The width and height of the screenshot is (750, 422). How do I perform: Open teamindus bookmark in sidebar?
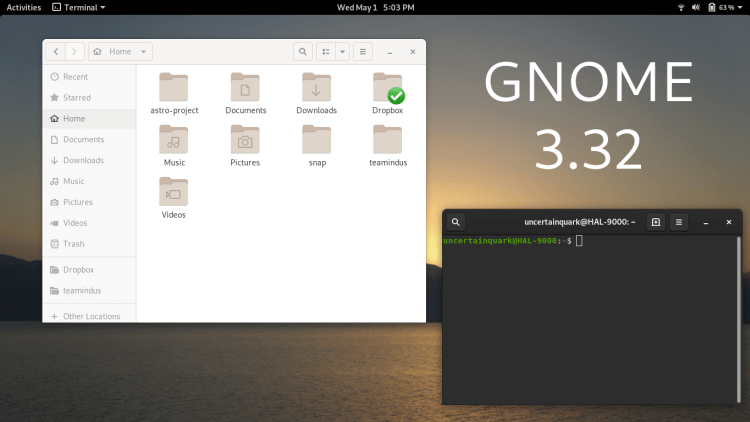pos(89,290)
